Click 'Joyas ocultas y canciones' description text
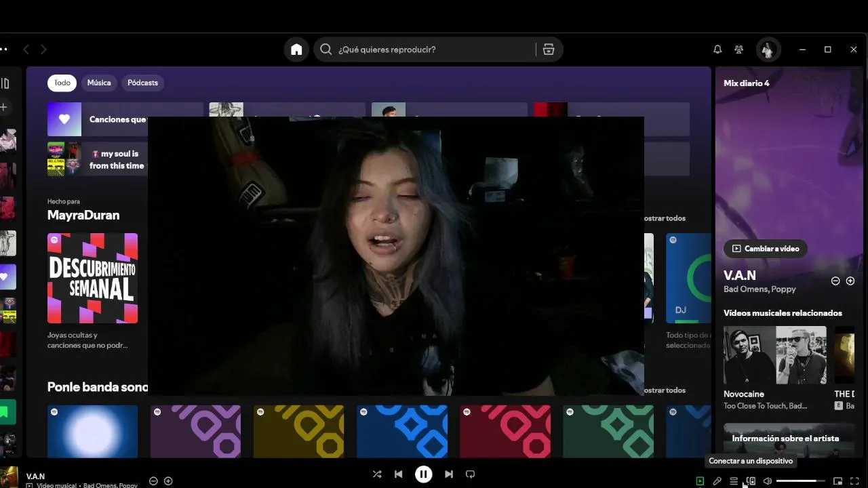This screenshot has height=488, width=868. point(87,340)
